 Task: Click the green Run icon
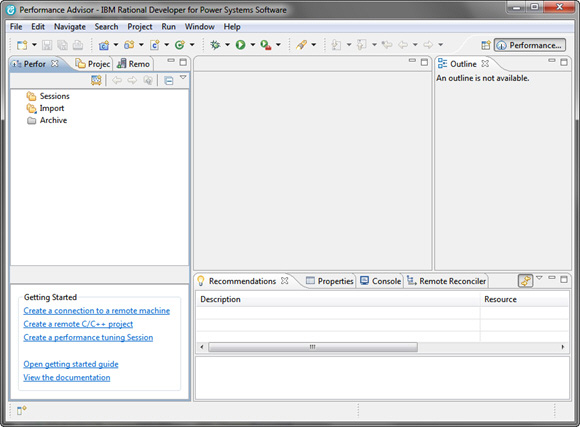click(240, 45)
